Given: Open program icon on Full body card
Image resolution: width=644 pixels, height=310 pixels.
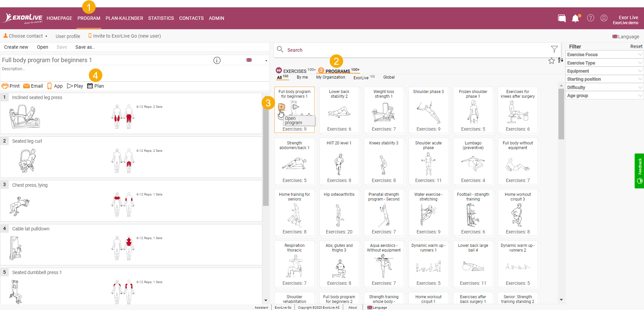Looking at the screenshot, I should (x=281, y=107).
